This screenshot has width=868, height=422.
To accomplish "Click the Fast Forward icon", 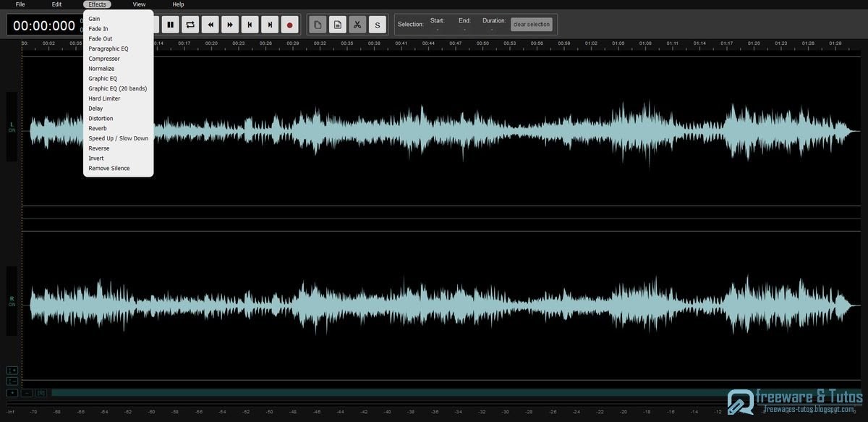I will [229, 24].
